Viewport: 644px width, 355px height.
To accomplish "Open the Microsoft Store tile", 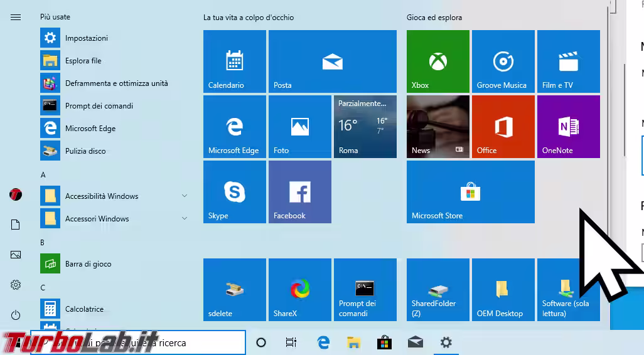I will tap(471, 192).
